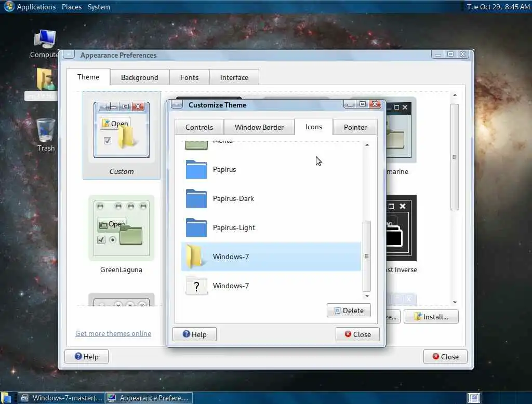Open window menu icon of Customize Theme
The width and height of the screenshot is (532, 404).
tap(177, 104)
